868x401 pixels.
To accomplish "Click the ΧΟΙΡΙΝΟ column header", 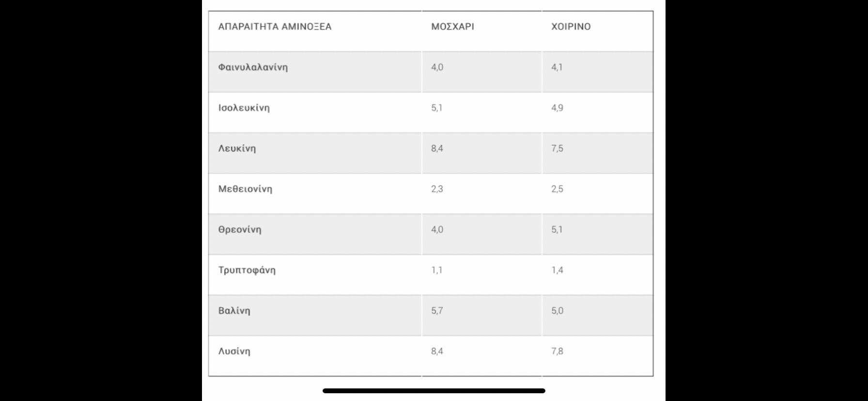I will click(x=571, y=27).
